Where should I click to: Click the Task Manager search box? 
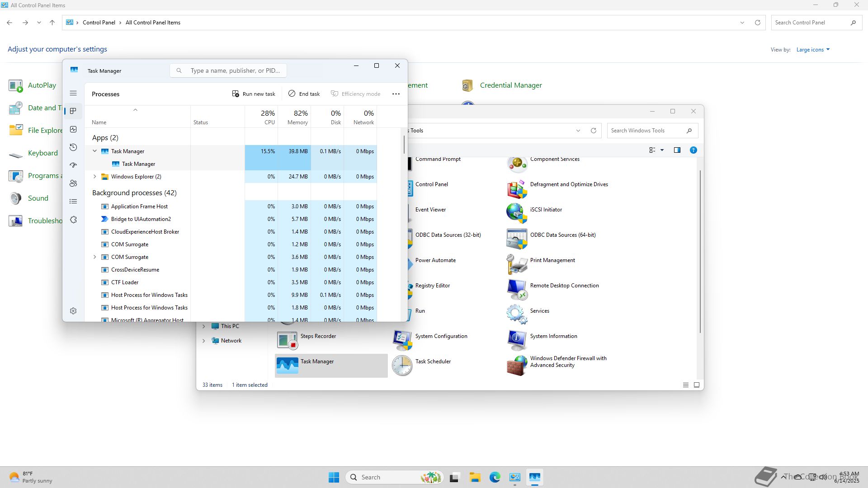point(228,70)
